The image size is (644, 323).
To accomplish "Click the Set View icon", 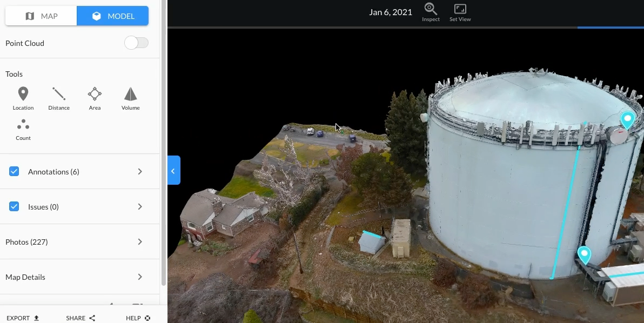I will 460,12.
